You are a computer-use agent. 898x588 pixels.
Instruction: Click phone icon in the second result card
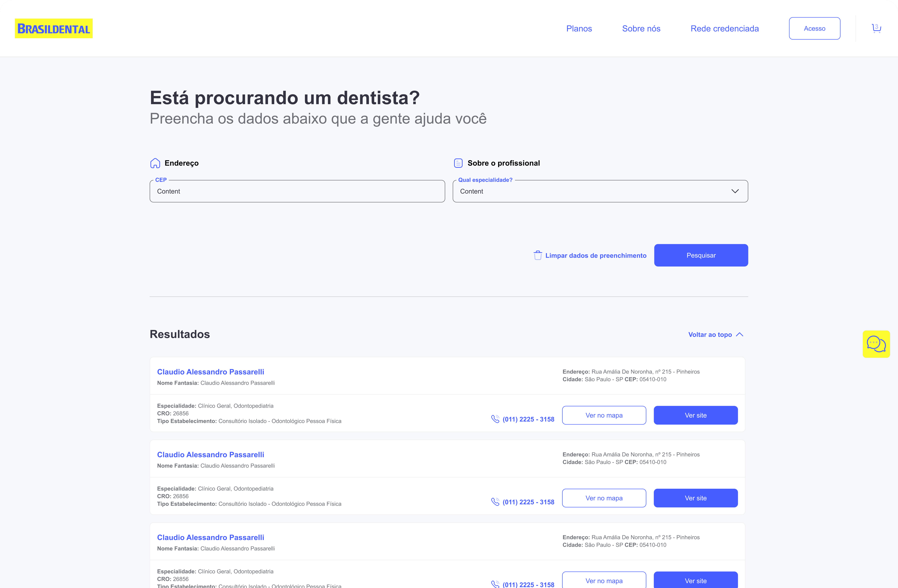point(495,502)
